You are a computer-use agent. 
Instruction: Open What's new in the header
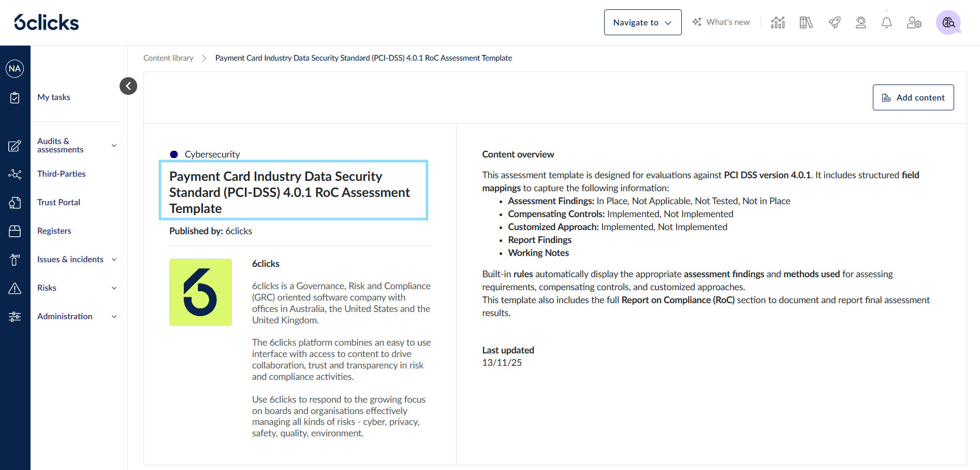click(x=721, y=22)
